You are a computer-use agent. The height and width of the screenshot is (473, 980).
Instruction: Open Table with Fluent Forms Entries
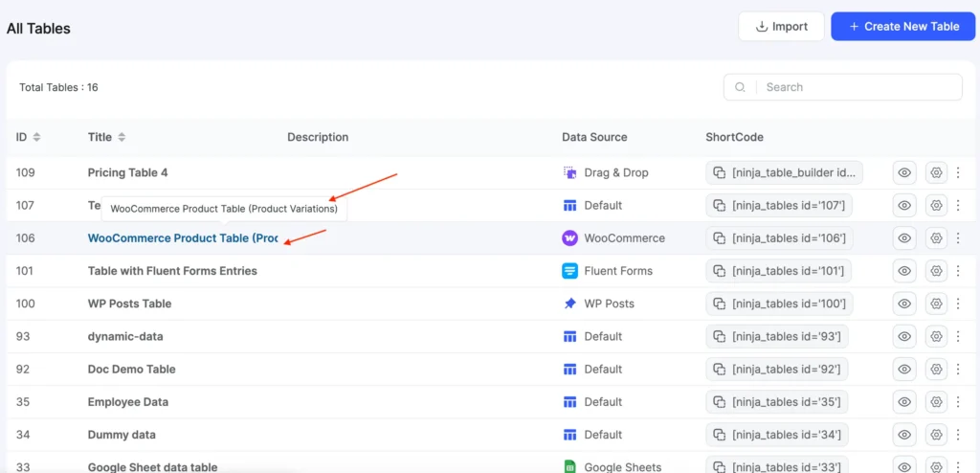pyautogui.click(x=172, y=271)
